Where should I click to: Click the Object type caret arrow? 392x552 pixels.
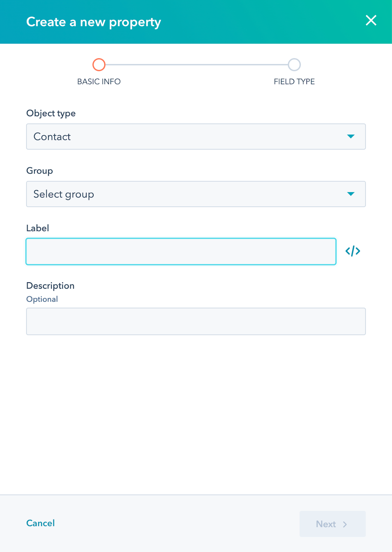click(351, 137)
